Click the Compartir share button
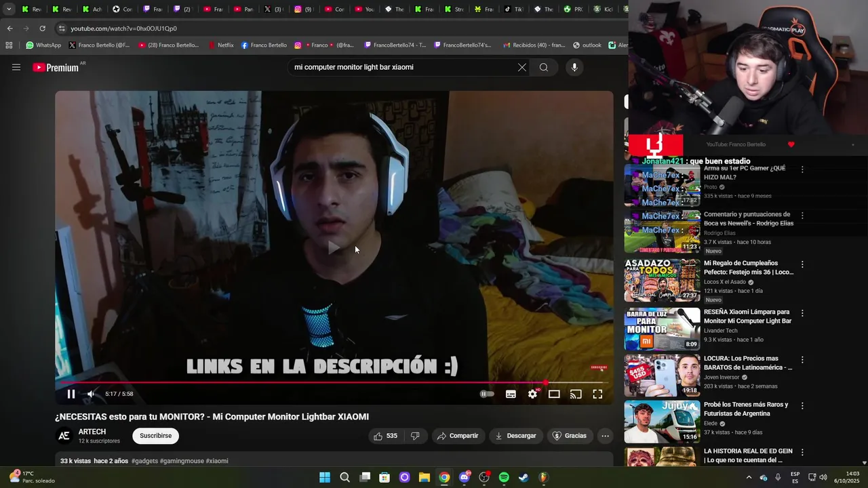This screenshot has width=868, height=488. point(458,436)
